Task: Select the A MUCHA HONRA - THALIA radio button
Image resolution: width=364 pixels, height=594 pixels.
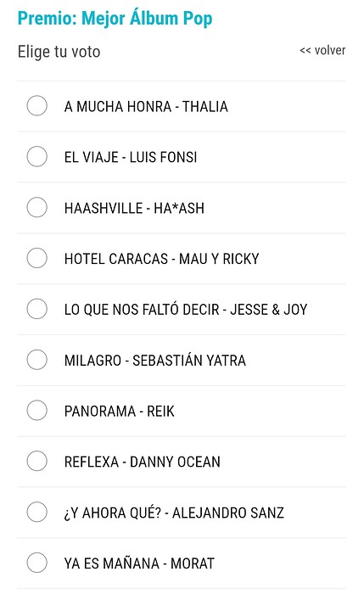Action: point(36,105)
